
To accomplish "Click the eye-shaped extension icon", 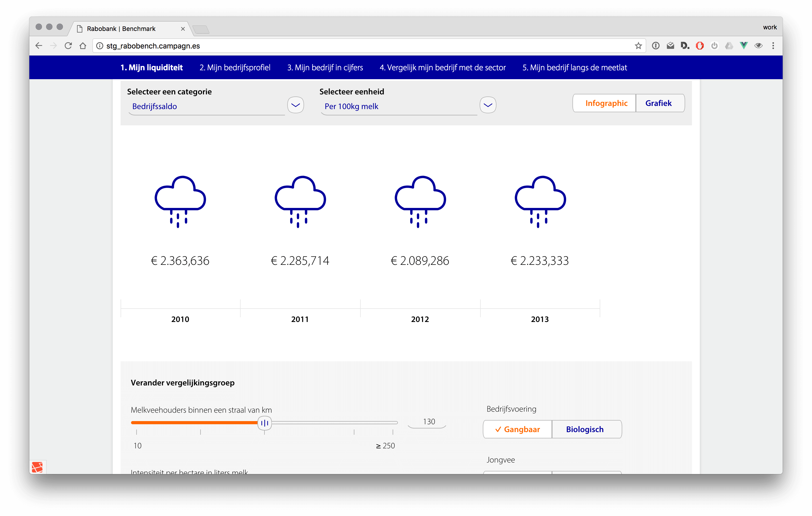I will pos(758,46).
